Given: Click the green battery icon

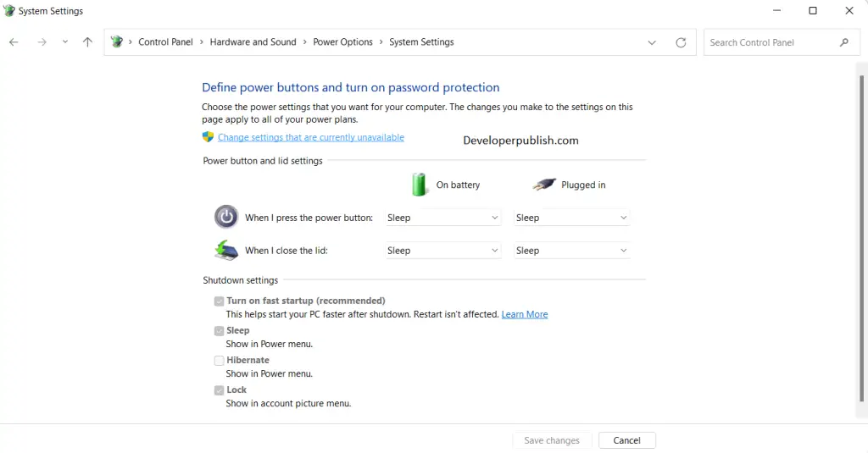Looking at the screenshot, I should pyautogui.click(x=419, y=185).
